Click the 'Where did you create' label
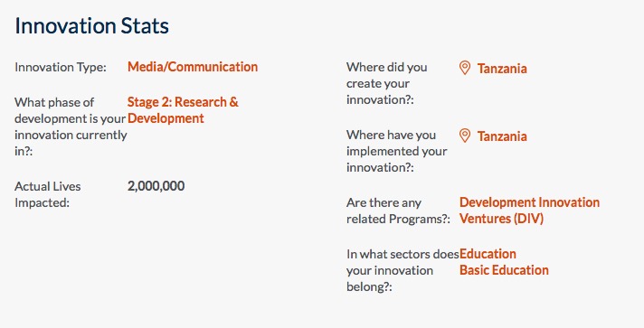 (386, 83)
